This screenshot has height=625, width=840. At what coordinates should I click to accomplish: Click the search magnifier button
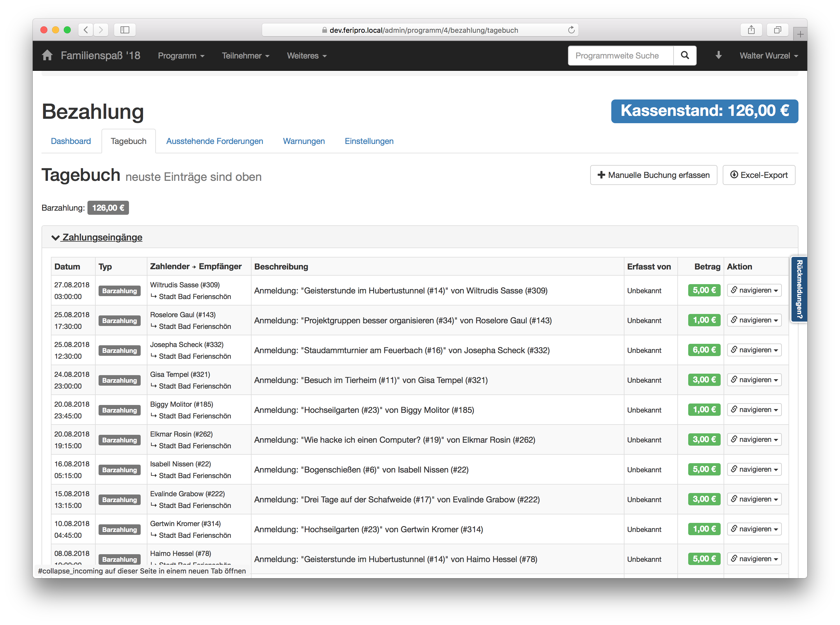pos(685,56)
